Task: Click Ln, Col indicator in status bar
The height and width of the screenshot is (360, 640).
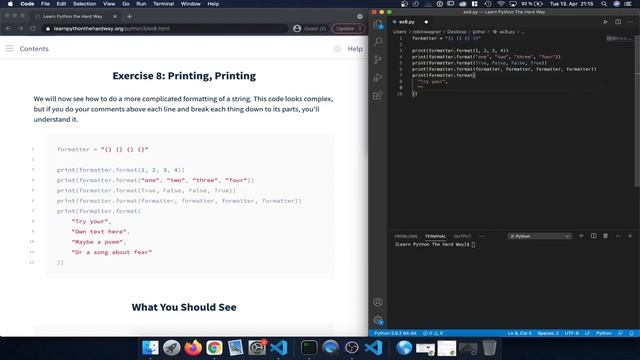Action: (x=520, y=333)
